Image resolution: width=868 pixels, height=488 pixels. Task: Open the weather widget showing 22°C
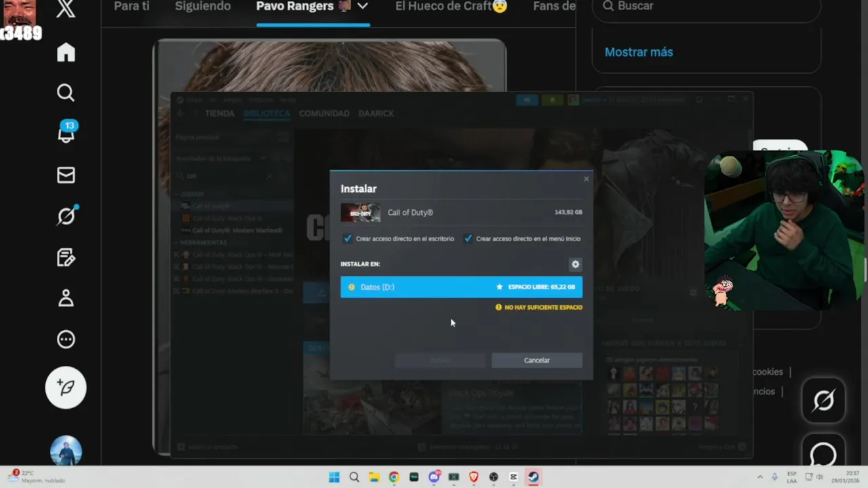pyautogui.click(x=37, y=476)
